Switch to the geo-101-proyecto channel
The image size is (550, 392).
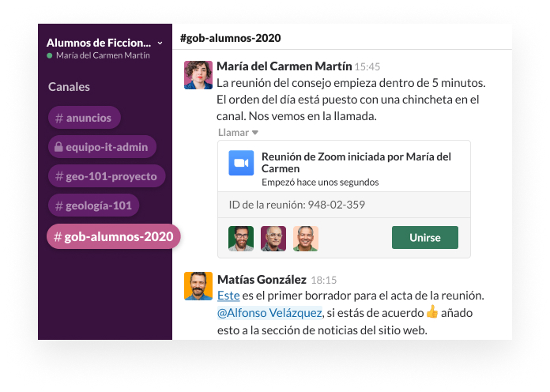point(106,176)
